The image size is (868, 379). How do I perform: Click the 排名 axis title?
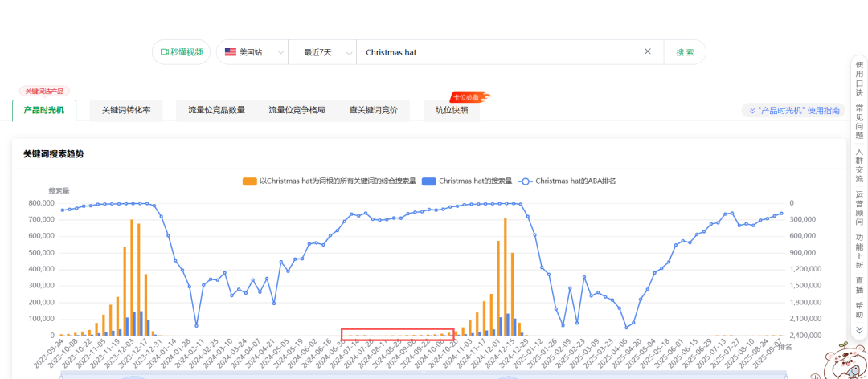(x=784, y=347)
